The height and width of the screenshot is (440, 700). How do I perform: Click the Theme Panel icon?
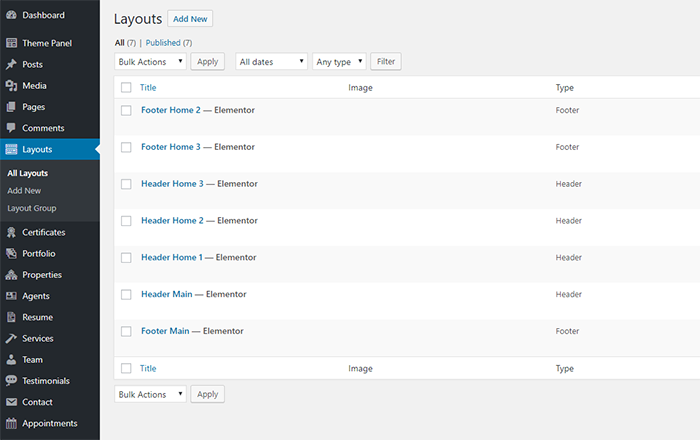11,43
